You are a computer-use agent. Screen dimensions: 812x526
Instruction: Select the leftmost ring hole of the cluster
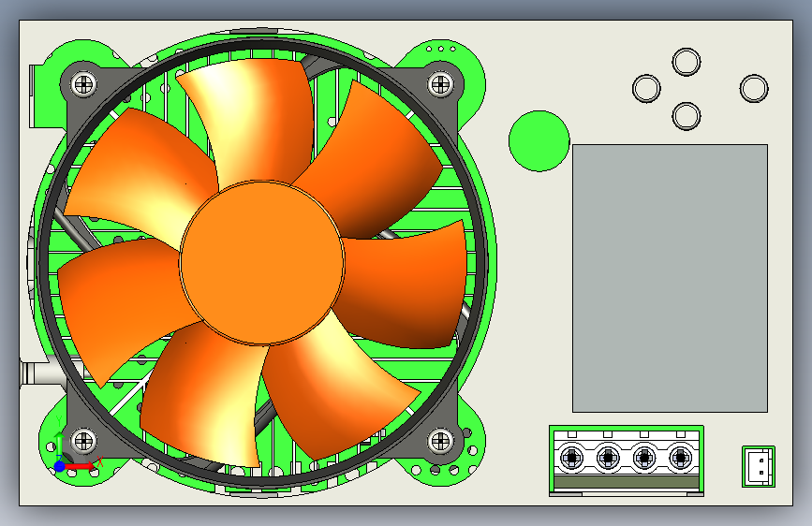(x=646, y=89)
